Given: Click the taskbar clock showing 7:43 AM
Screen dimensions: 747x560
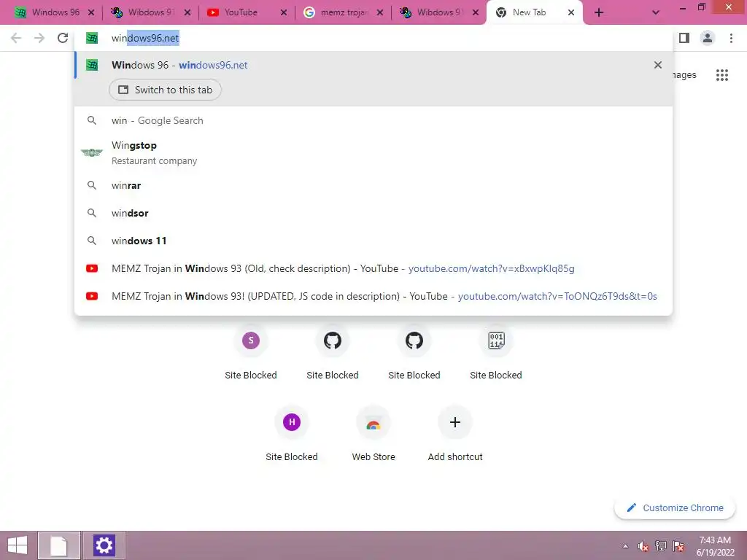Looking at the screenshot, I should (x=715, y=545).
